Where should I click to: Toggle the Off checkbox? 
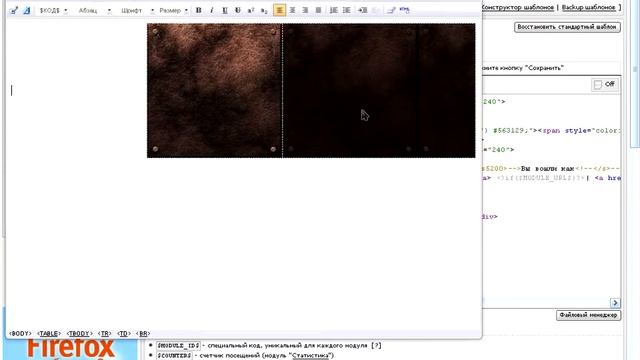pos(598,84)
